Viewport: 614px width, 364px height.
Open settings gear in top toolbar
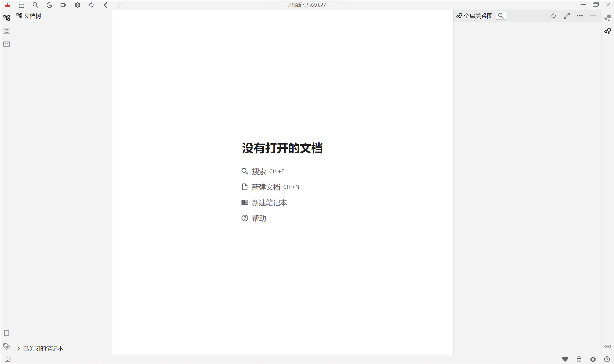tap(77, 5)
